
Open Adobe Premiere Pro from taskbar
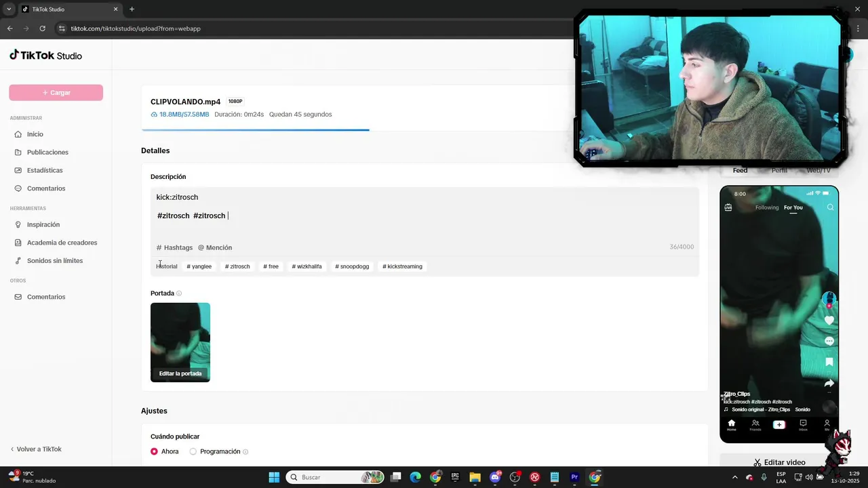click(x=574, y=477)
